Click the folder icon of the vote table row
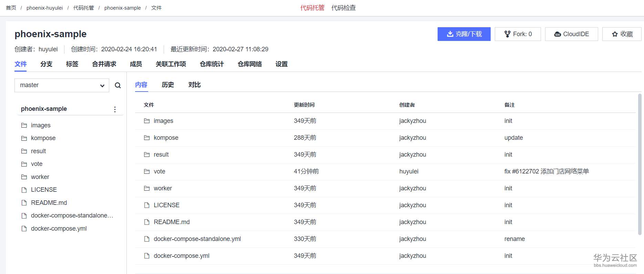 tap(147, 171)
